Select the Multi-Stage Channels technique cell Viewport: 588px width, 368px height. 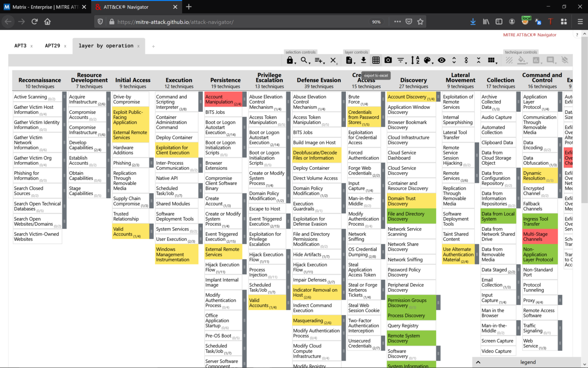539,237
